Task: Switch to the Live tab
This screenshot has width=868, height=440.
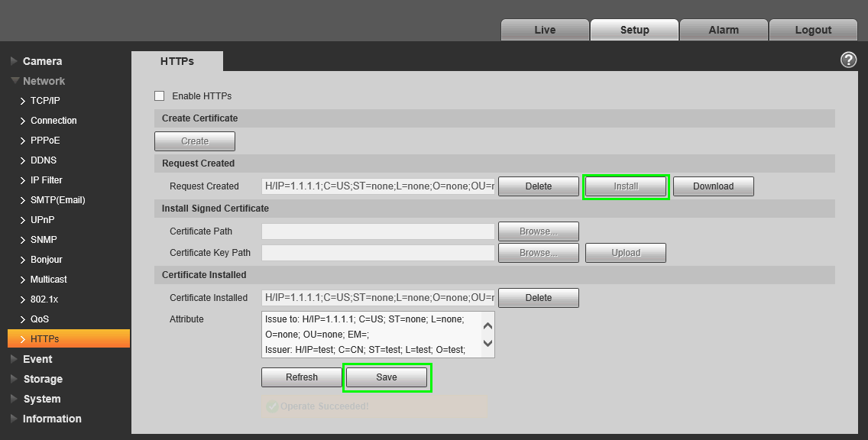Action: coord(545,30)
